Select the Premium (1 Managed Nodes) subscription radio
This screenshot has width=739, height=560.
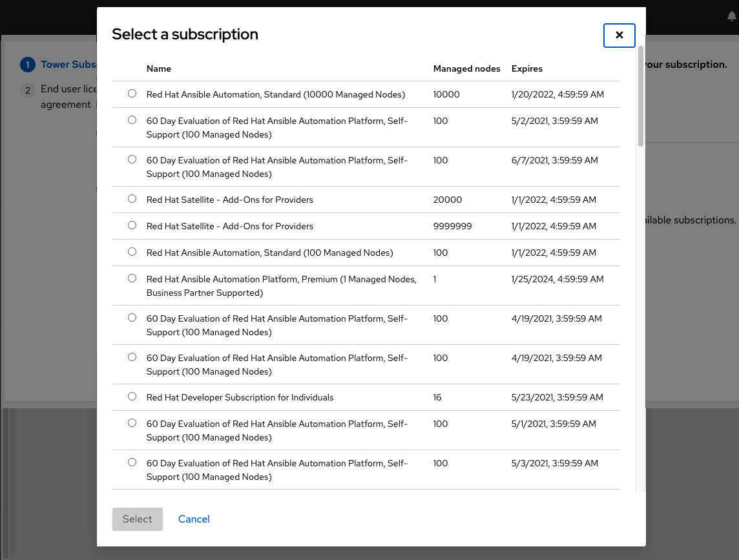tap(132, 278)
